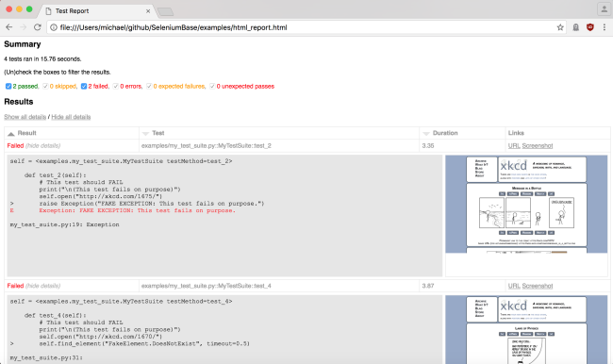The width and height of the screenshot is (613, 364).
Task: Open the Chrome three-dot menu
Action: [x=605, y=27]
